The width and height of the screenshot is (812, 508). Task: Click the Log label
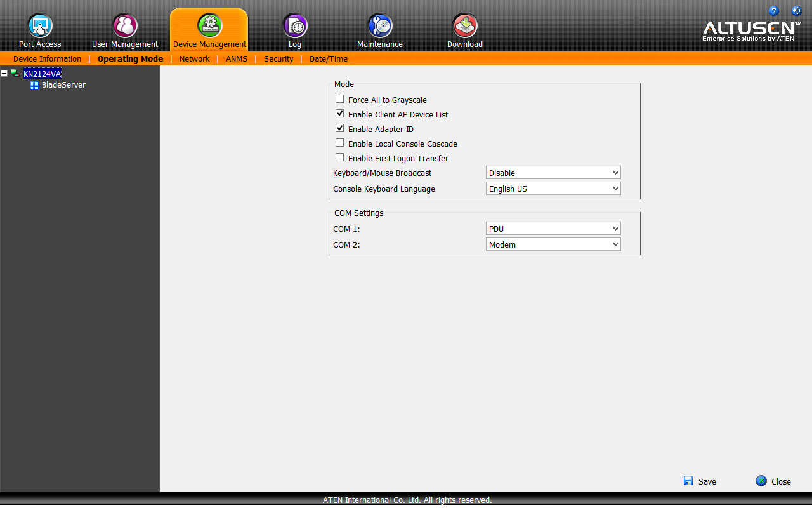coord(295,44)
